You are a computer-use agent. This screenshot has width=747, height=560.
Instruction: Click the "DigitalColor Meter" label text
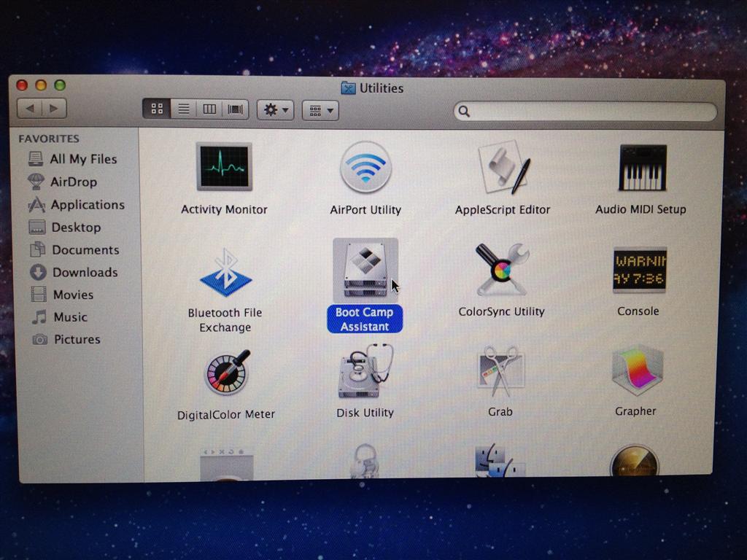(226, 414)
